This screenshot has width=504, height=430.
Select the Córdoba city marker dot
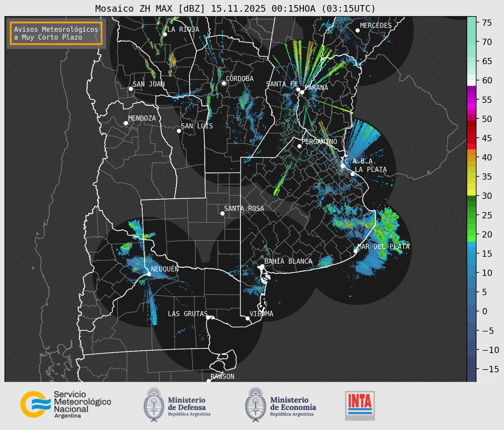pos(224,83)
